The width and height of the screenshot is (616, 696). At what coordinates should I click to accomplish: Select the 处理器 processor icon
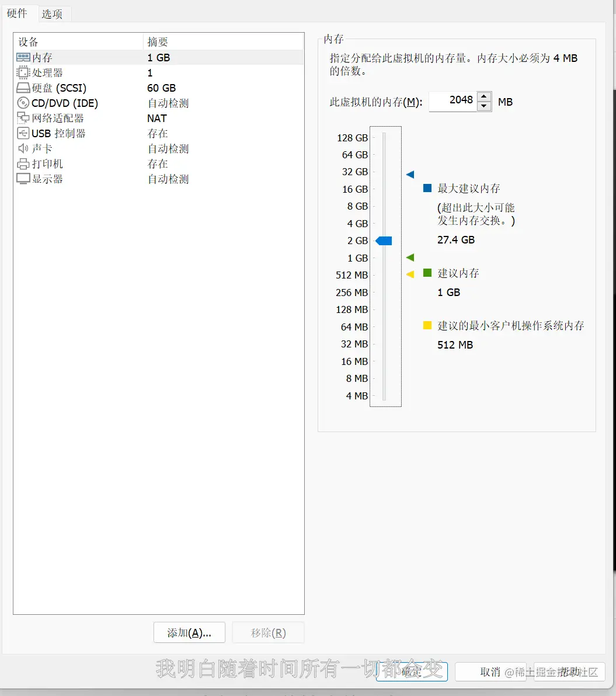23,72
